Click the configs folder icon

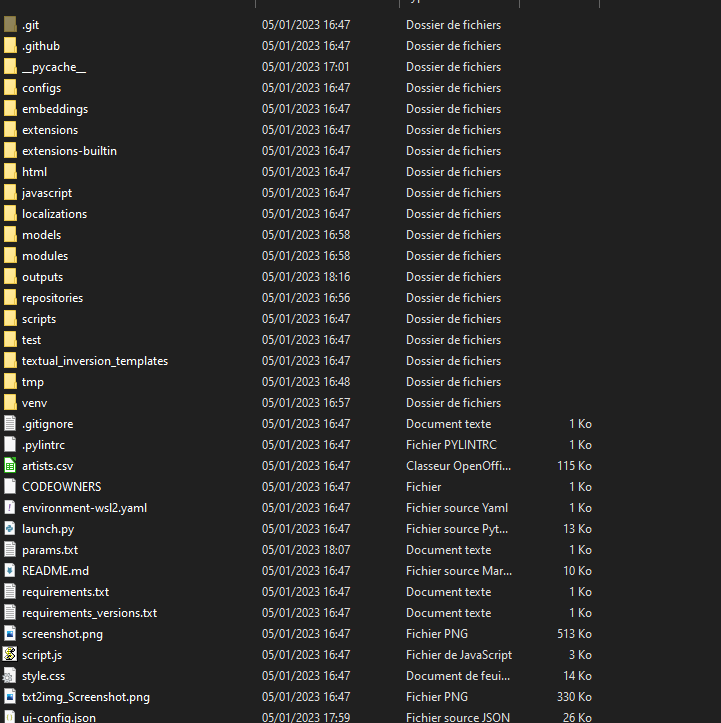10,88
